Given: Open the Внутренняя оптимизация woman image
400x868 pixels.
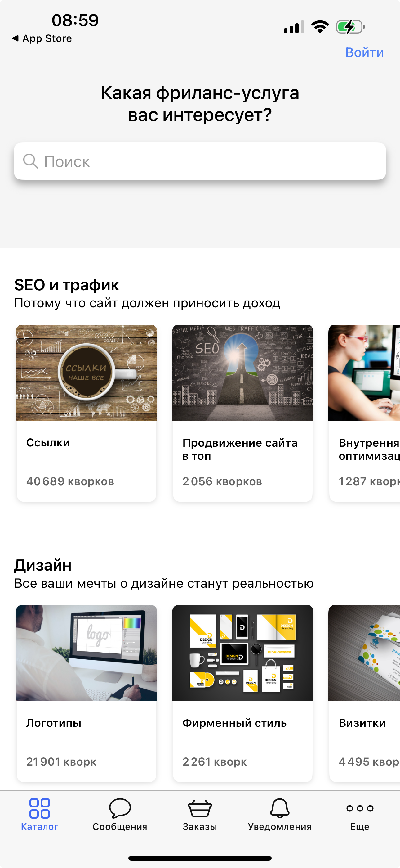Looking at the screenshot, I should pyautogui.click(x=364, y=373).
